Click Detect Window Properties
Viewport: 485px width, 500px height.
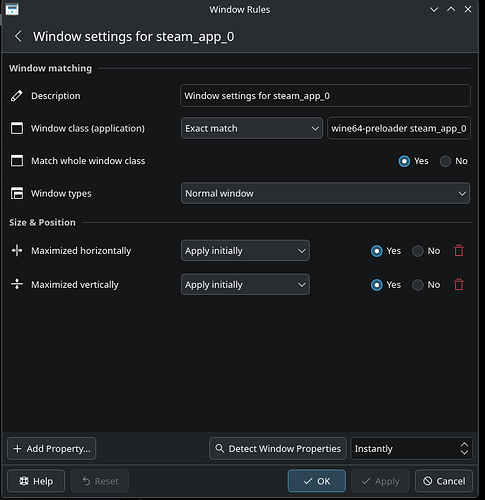tap(278, 449)
